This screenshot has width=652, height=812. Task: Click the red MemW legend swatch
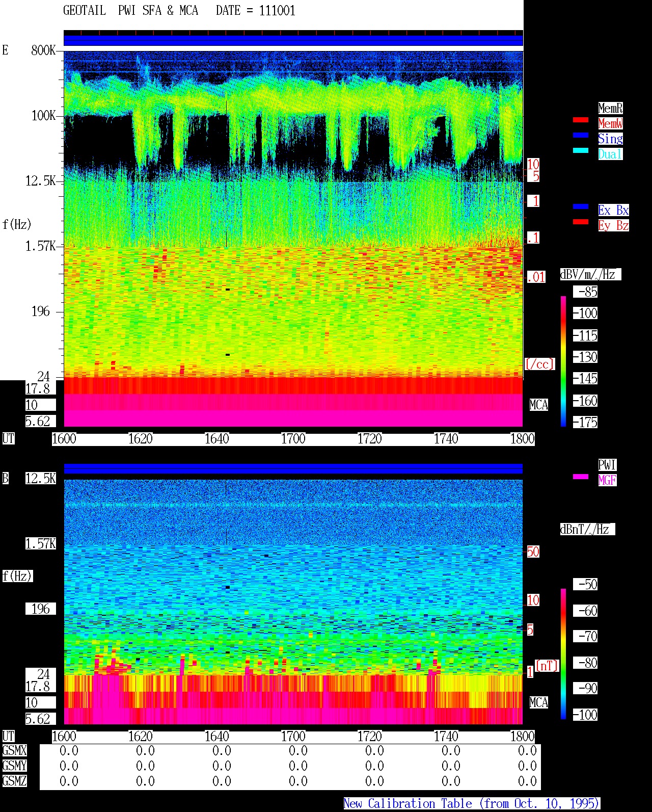coord(581,120)
